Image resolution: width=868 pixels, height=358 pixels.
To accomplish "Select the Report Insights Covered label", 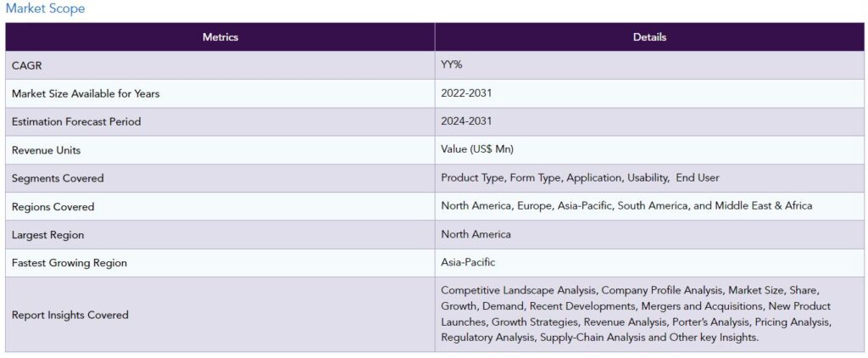I will (x=70, y=315).
